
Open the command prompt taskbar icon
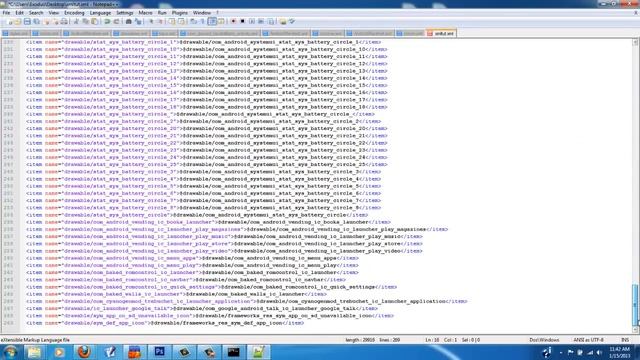coord(234,352)
